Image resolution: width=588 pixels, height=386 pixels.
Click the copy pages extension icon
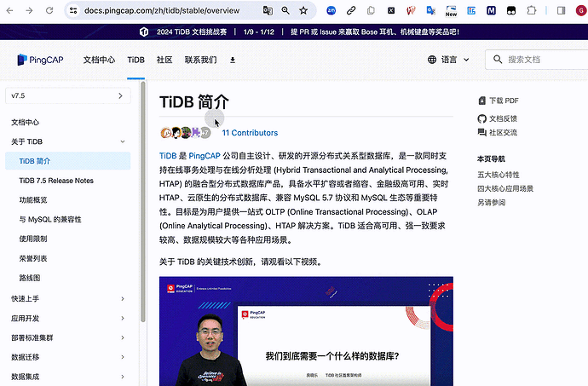(x=371, y=10)
